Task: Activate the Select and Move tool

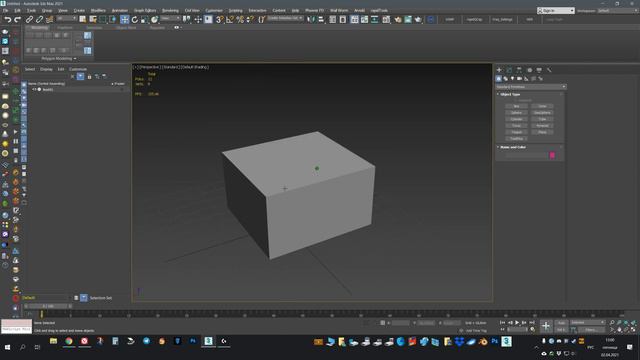Action: (x=124, y=19)
